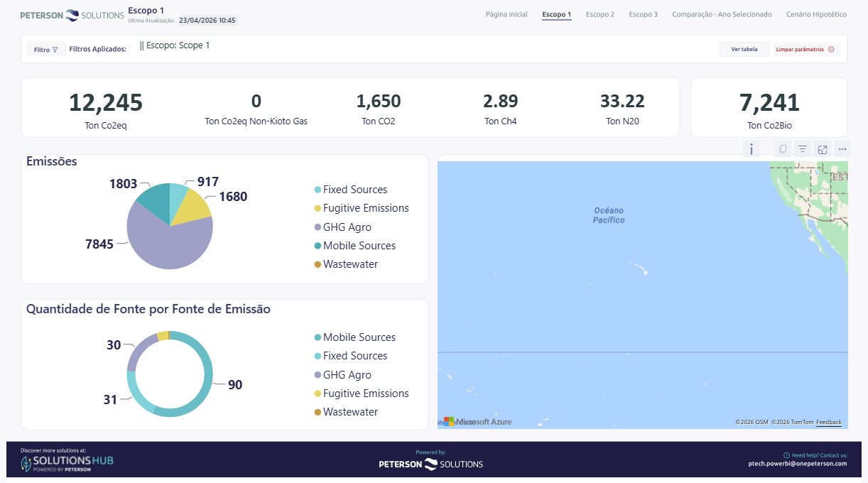Click the 12,245 Ton Co2eq card value
Viewport: 868px width, 483px height.
click(x=106, y=102)
